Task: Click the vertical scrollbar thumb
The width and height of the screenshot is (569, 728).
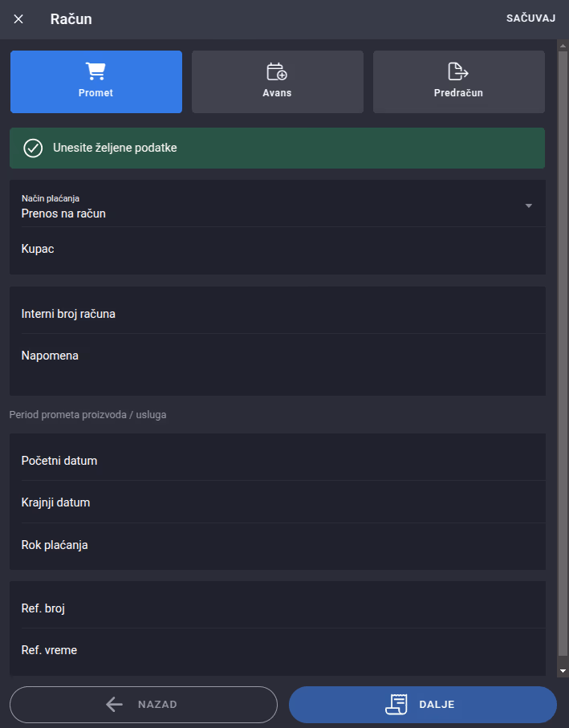Action: coord(563,354)
